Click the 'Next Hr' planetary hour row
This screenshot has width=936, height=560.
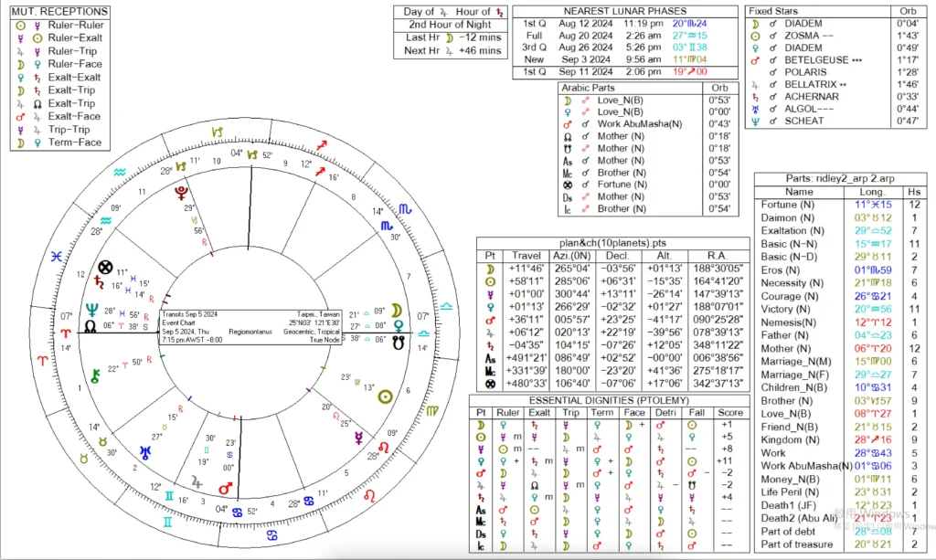coord(453,50)
